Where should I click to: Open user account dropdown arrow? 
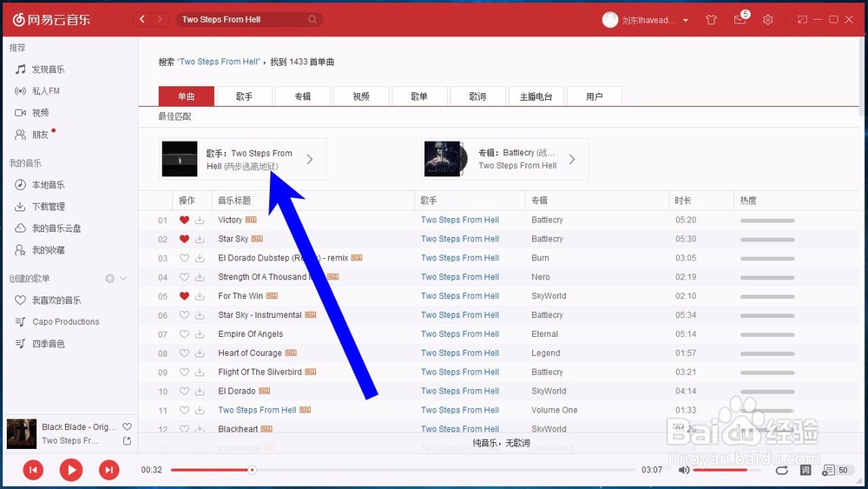(x=686, y=21)
